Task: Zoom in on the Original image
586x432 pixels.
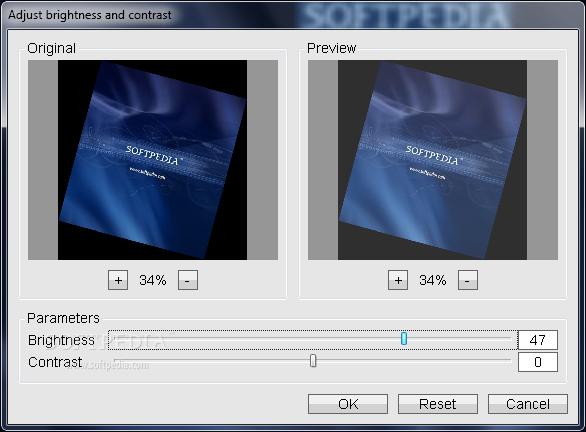Action: tap(118, 280)
